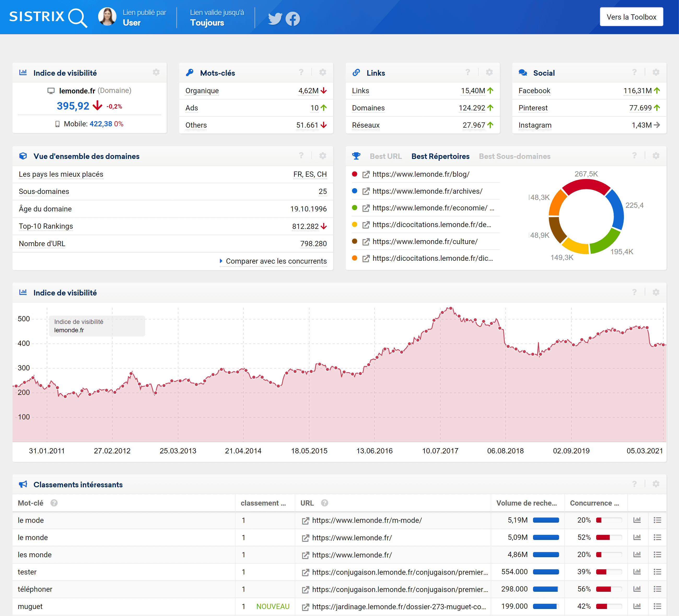This screenshot has height=616, width=679.
Task: Open help question mark in Social box
Action: tap(634, 72)
